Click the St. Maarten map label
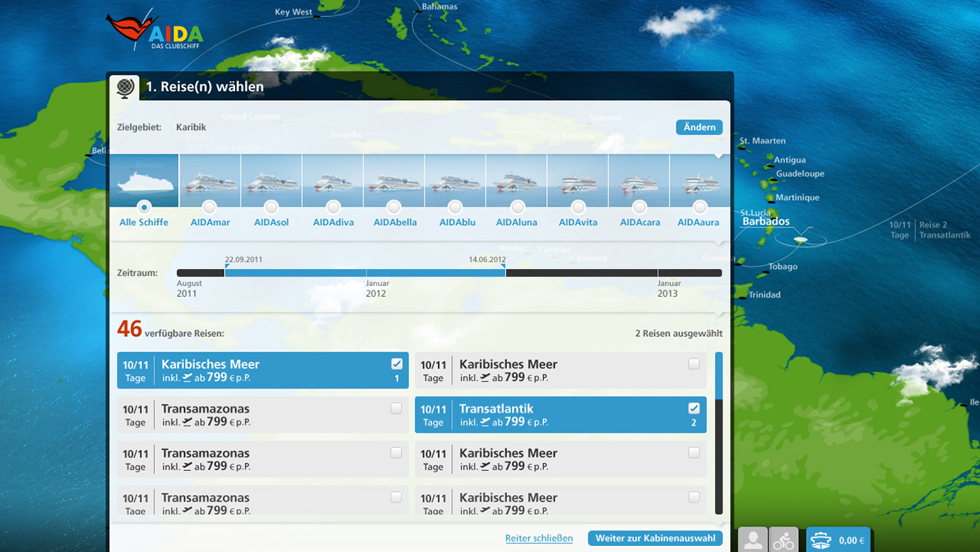The width and height of the screenshot is (980, 552). pyautogui.click(x=763, y=141)
